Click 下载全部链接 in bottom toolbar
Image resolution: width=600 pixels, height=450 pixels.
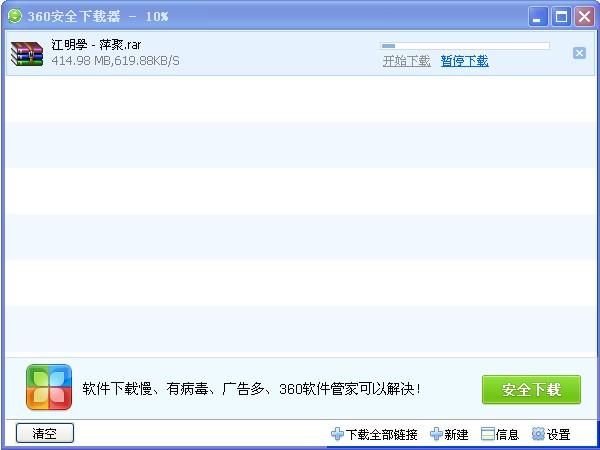pyautogui.click(x=374, y=434)
